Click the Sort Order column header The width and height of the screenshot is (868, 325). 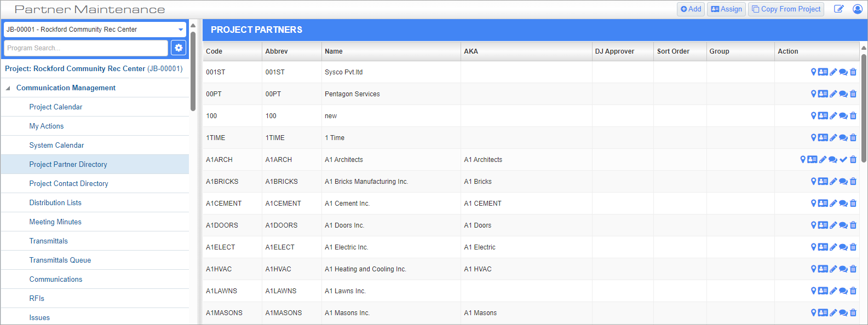click(680, 51)
